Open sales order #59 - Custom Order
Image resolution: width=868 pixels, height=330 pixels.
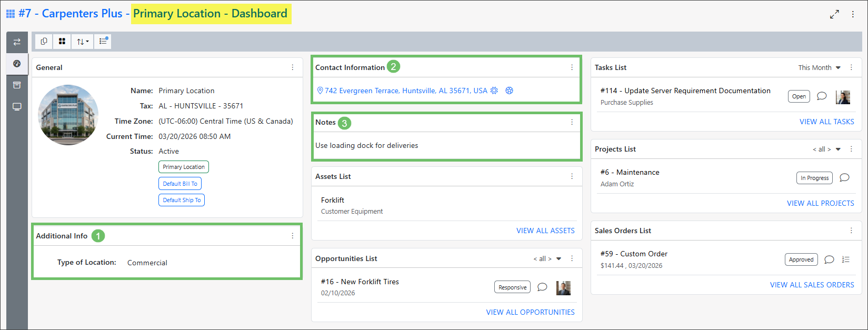(634, 254)
